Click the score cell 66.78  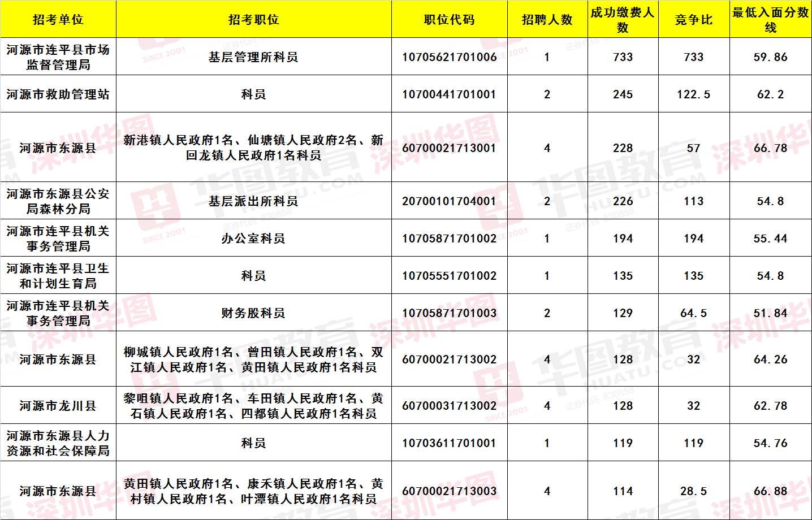771,147
